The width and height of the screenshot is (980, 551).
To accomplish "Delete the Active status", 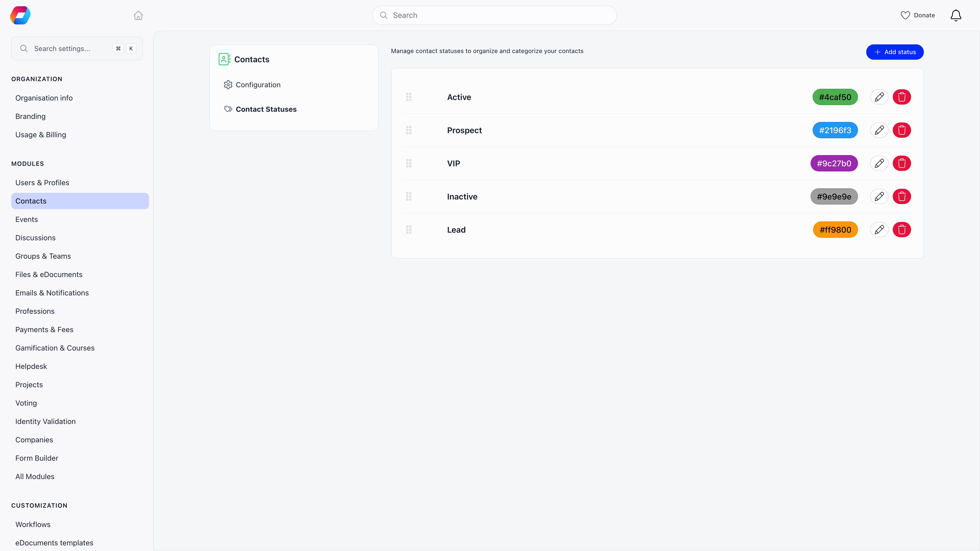I will coord(902,97).
